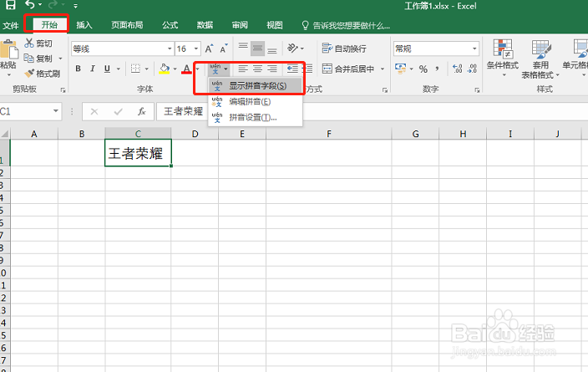Click the decrease decimal icon
Viewport: 588px width, 372px height.
[x=472, y=69]
